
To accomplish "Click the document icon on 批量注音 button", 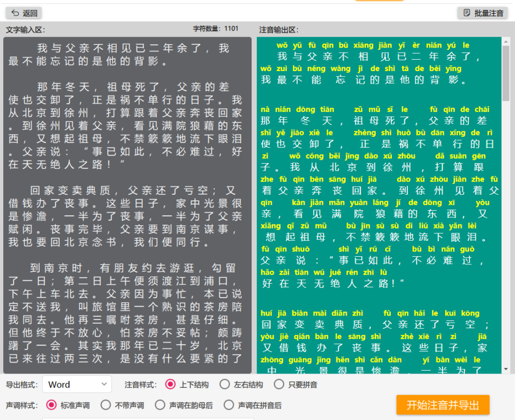I will click(x=467, y=13).
